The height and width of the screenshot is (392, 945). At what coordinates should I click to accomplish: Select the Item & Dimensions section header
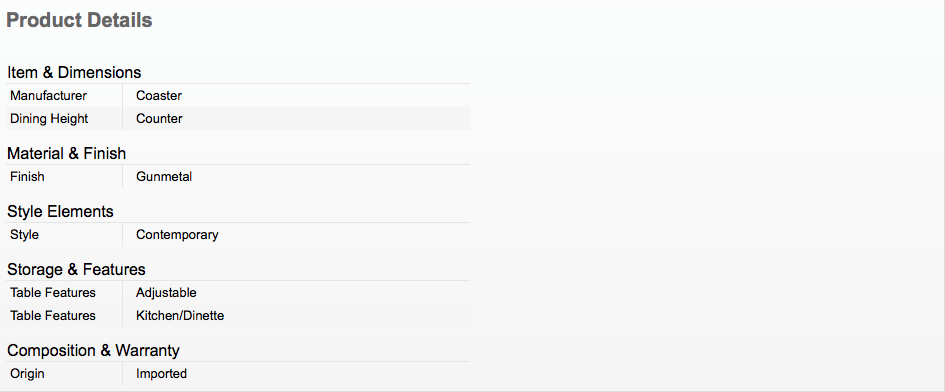point(74,72)
